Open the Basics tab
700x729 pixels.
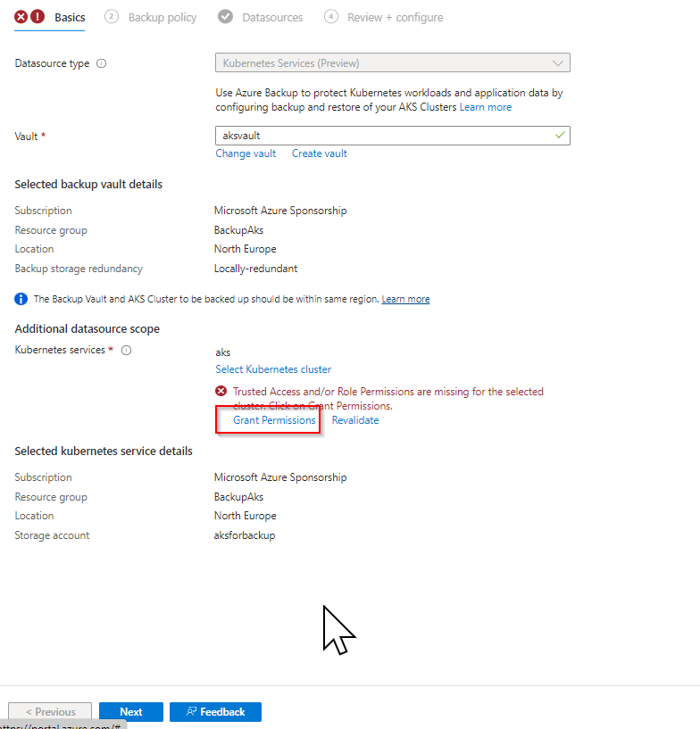click(70, 17)
